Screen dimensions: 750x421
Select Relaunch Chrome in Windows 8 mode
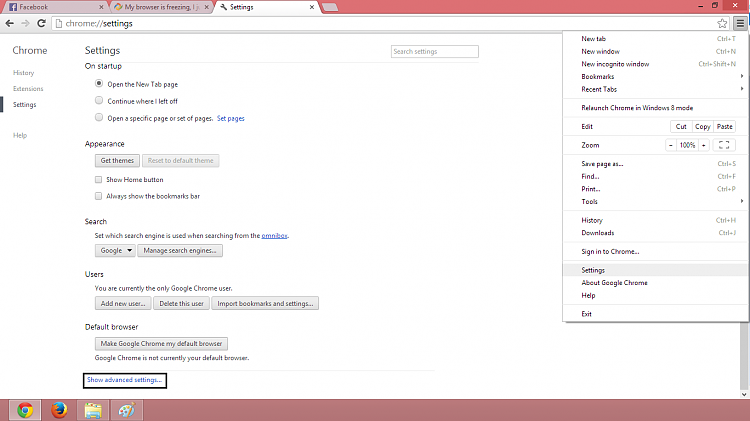tap(656, 108)
